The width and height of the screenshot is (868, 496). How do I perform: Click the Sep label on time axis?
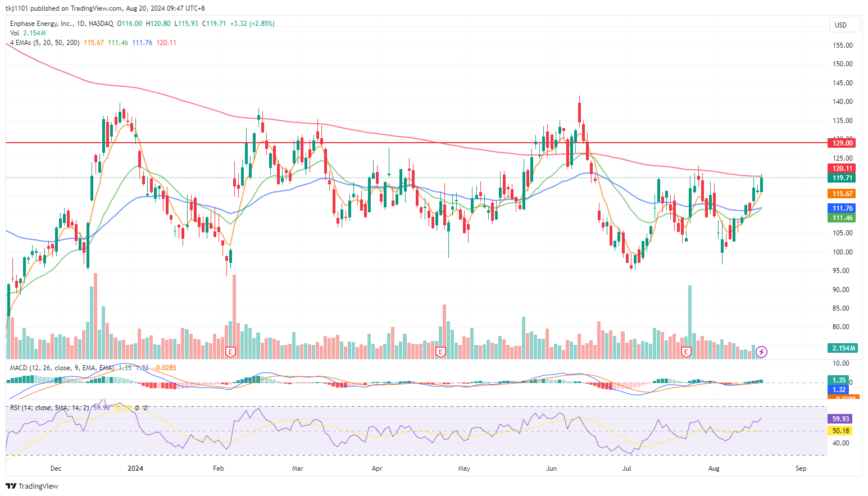click(801, 468)
